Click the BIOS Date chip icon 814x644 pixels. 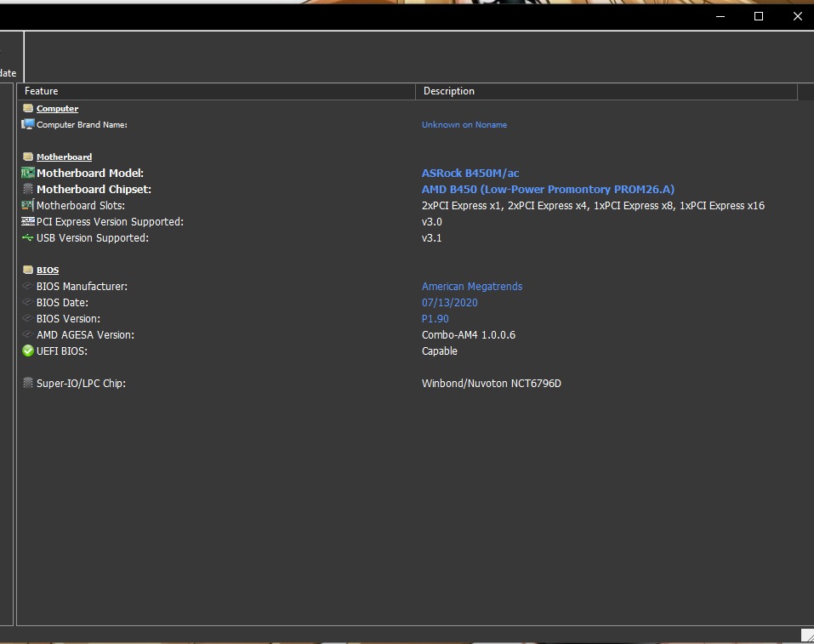[28, 302]
